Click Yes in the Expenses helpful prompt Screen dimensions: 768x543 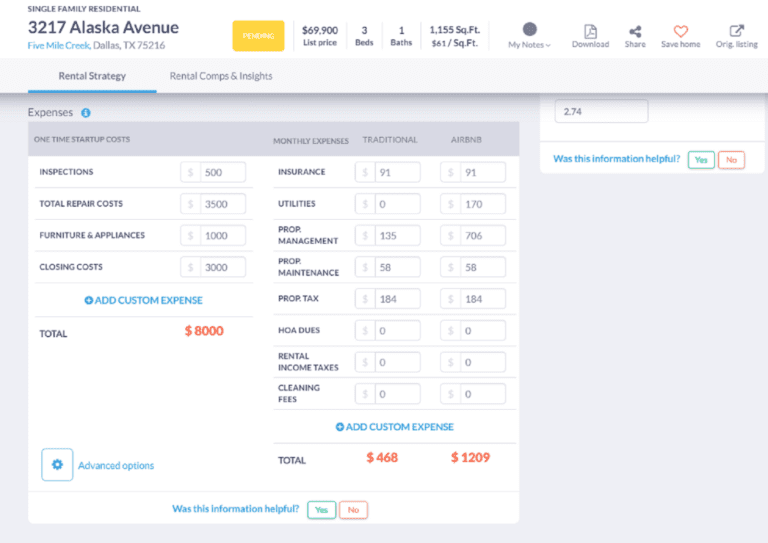tap(321, 510)
